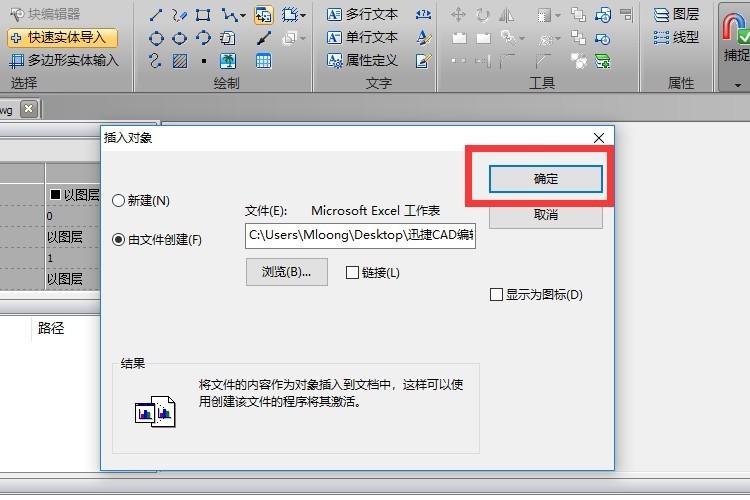Click the 路径 column header

pos(51,328)
